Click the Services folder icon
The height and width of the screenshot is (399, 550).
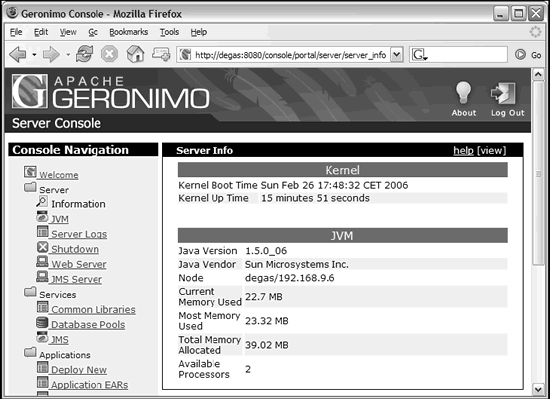(30, 292)
